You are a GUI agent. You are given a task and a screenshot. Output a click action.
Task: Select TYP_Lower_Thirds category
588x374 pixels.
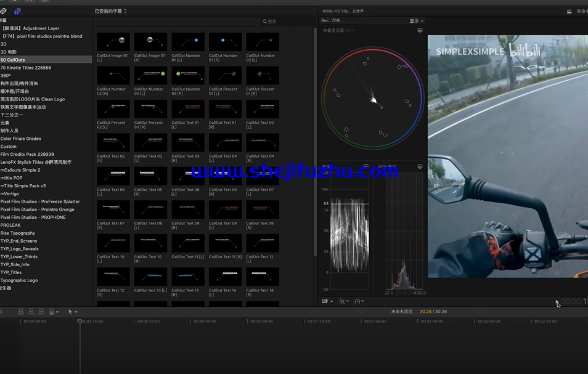pos(46,256)
